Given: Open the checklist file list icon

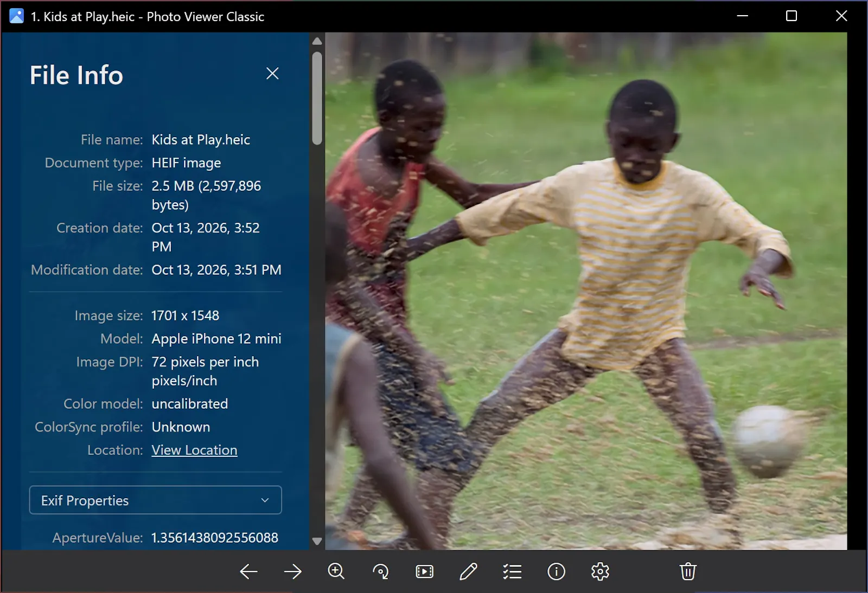Looking at the screenshot, I should click(x=512, y=571).
